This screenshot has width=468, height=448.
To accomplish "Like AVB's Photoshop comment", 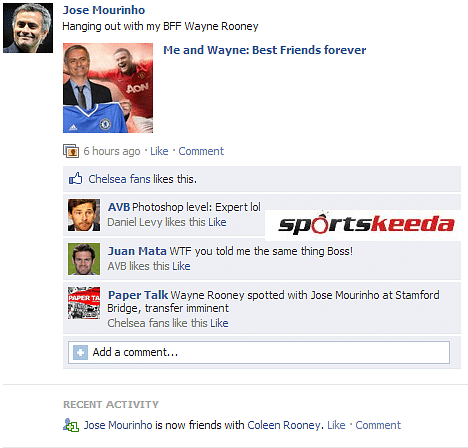I will pos(217,222).
